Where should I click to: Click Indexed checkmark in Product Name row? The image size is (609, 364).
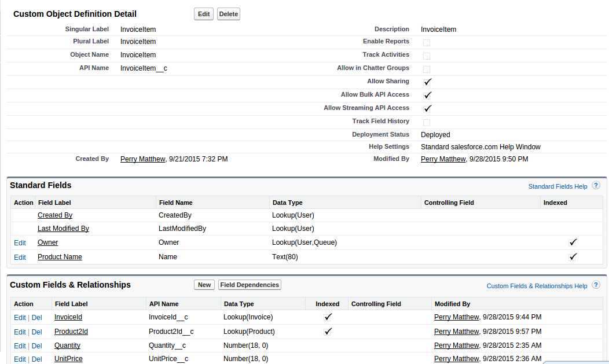pyautogui.click(x=573, y=256)
